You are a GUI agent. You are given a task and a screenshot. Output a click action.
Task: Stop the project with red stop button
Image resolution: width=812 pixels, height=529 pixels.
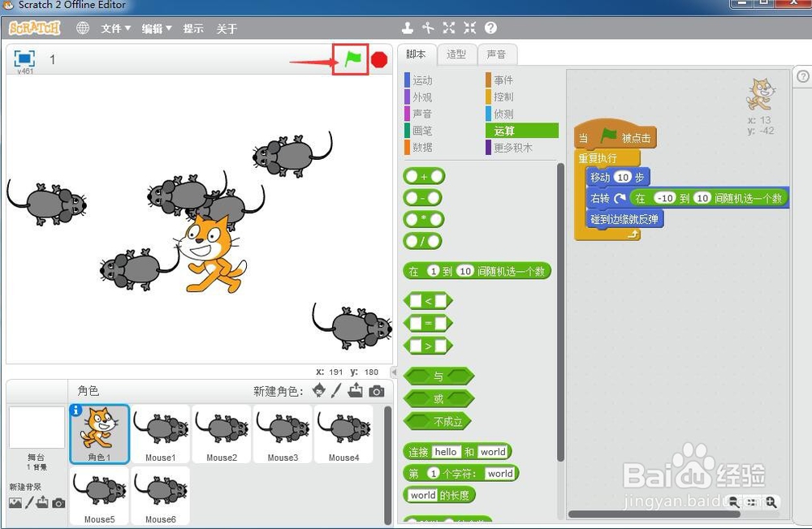tap(379, 60)
